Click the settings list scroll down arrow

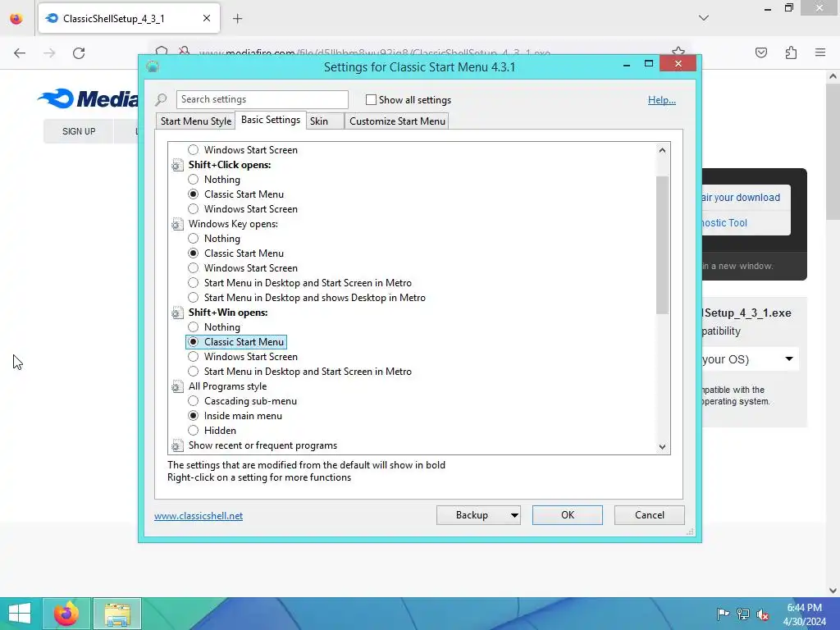[x=663, y=447]
